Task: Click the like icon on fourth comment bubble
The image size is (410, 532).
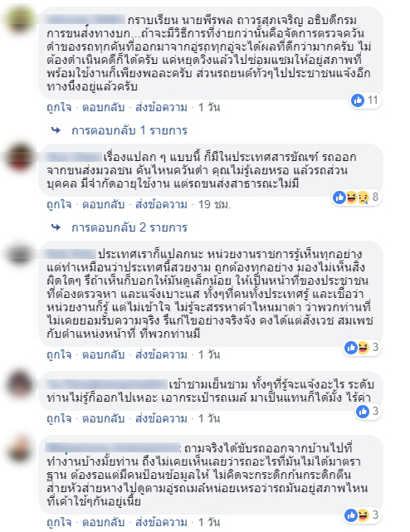Action: pos(363,411)
